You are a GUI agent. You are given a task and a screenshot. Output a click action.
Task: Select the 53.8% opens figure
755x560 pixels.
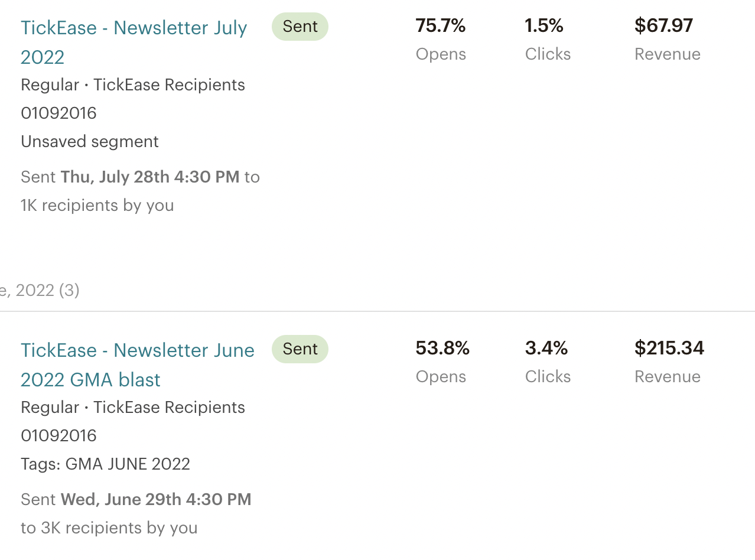pyautogui.click(x=442, y=349)
